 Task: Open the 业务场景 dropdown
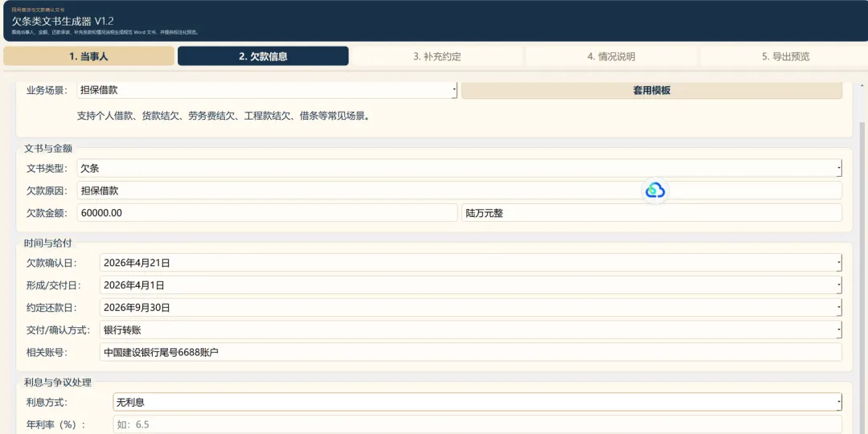pos(267,90)
